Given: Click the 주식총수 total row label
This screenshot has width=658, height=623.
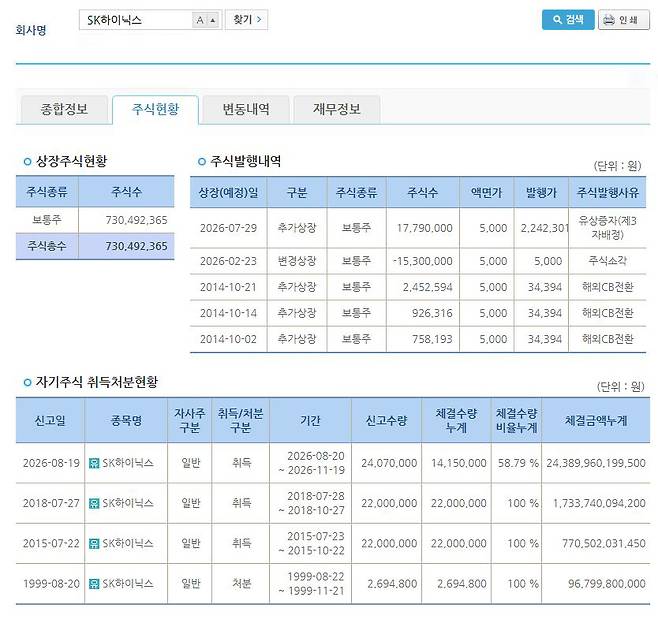Looking at the screenshot, I should click(x=47, y=246).
